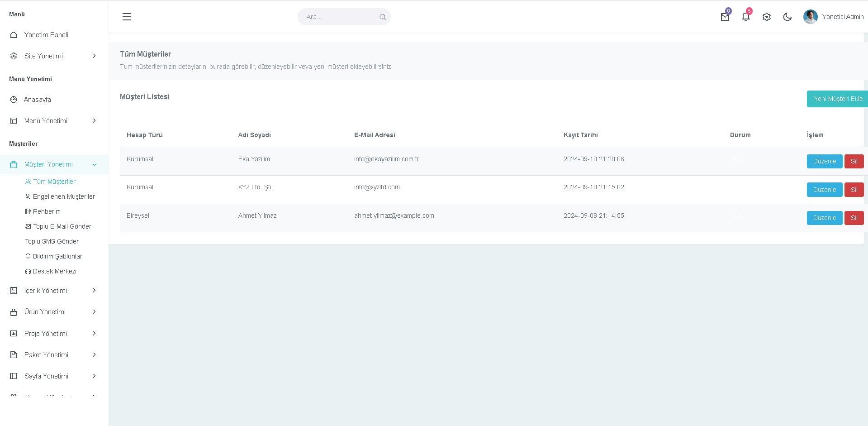
Task: Expand İçerik Yönetimi chevron
Action: (x=94, y=291)
